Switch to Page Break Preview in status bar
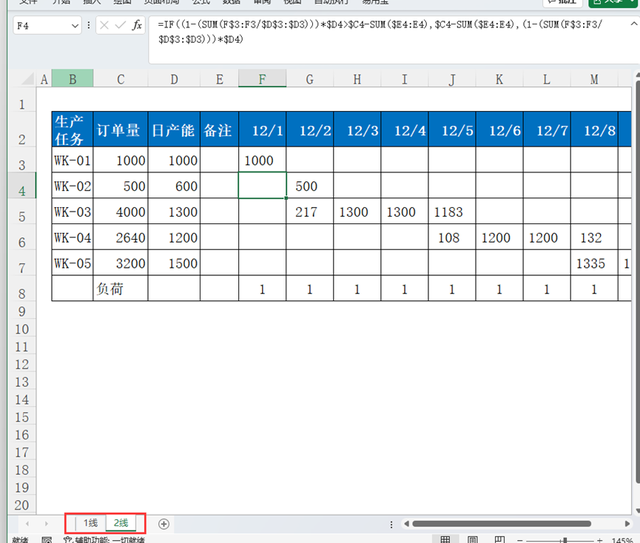The width and height of the screenshot is (640, 543). [500, 540]
